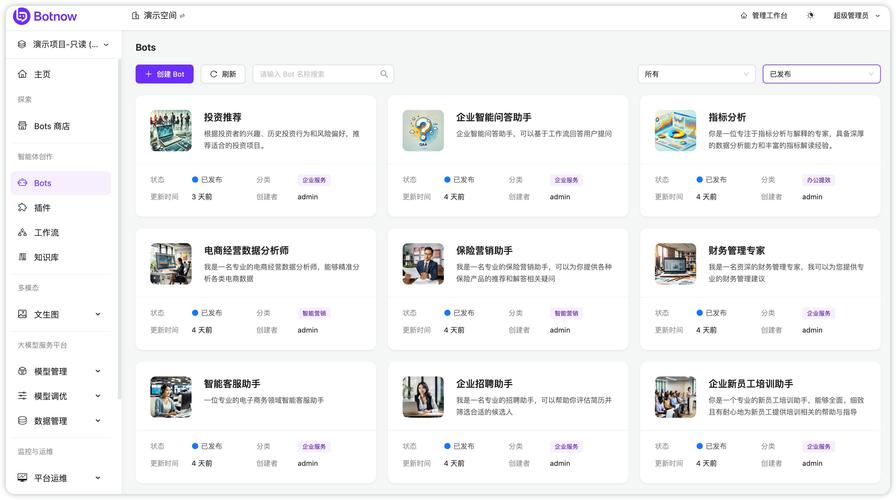Open 智能客服助手 bot thumbnail

(x=171, y=397)
